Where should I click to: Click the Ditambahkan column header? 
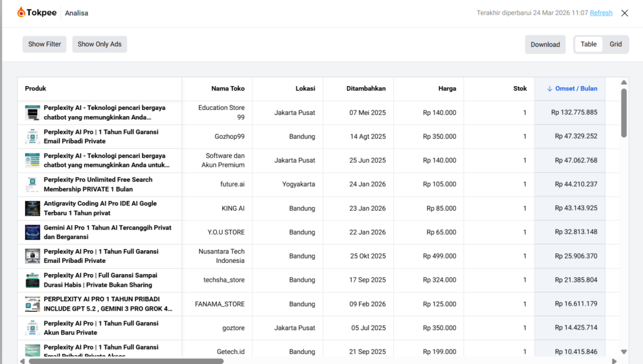tap(366, 89)
